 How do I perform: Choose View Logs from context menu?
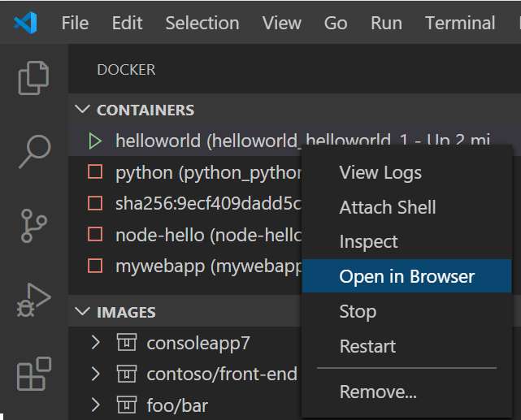pyautogui.click(x=406, y=173)
